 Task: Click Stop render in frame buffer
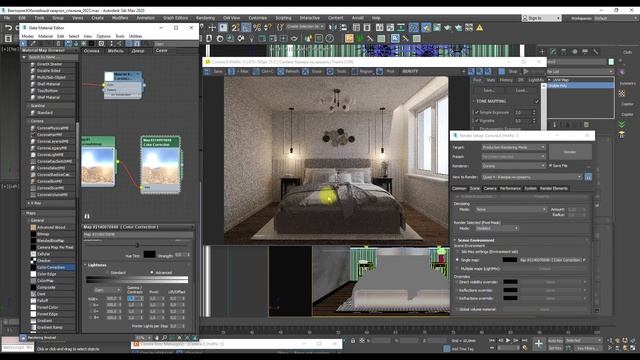click(x=509, y=71)
